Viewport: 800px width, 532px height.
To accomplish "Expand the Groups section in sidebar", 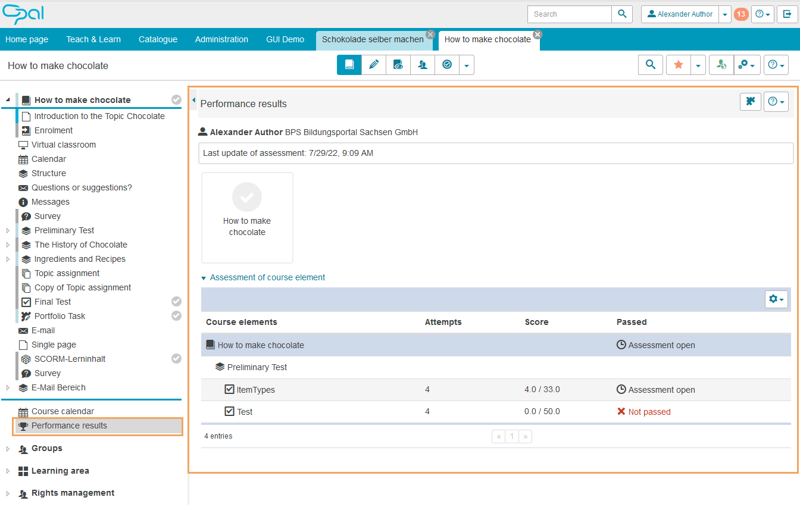I will click(8, 449).
